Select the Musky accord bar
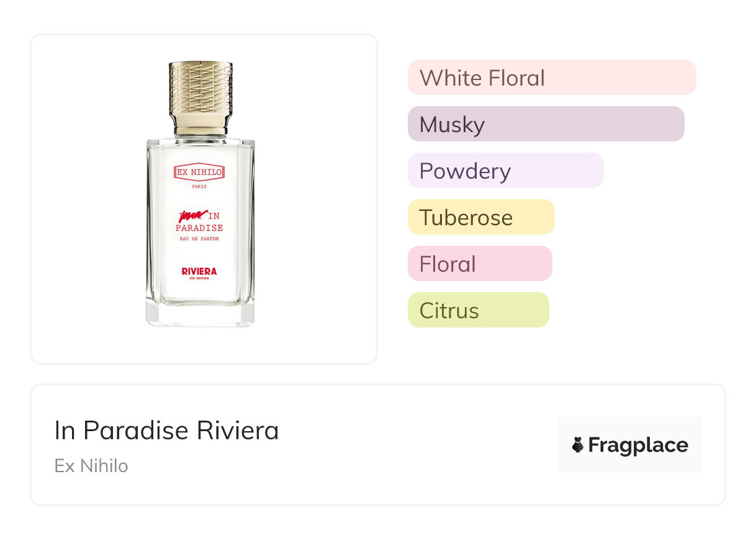The width and height of the screenshot is (756, 536). click(x=546, y=124)
